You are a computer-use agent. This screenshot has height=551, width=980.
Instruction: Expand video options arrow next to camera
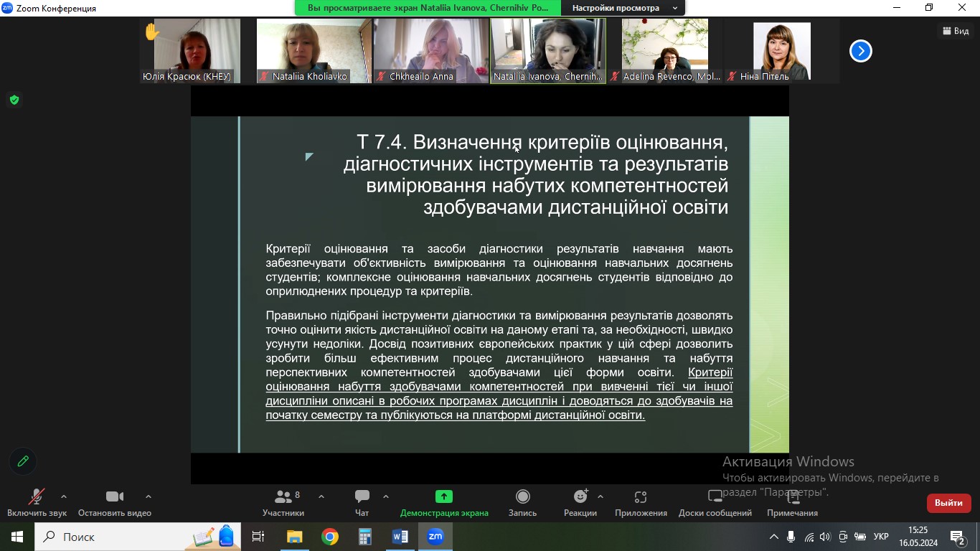149,496
